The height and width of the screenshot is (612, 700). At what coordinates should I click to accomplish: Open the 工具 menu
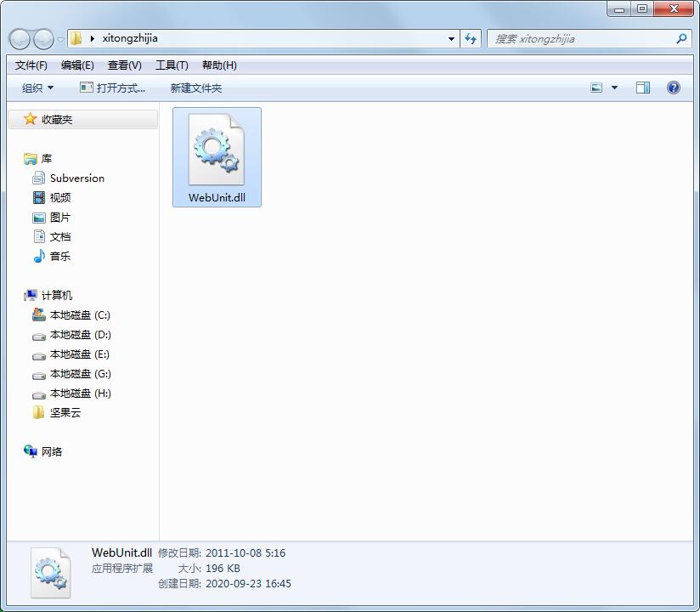point(172,65)
